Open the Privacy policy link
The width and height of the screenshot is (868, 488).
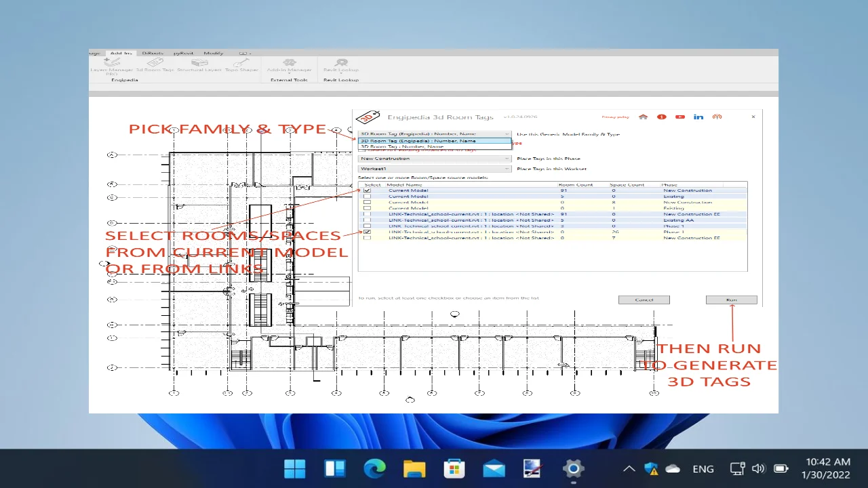(x=616, y=117)
